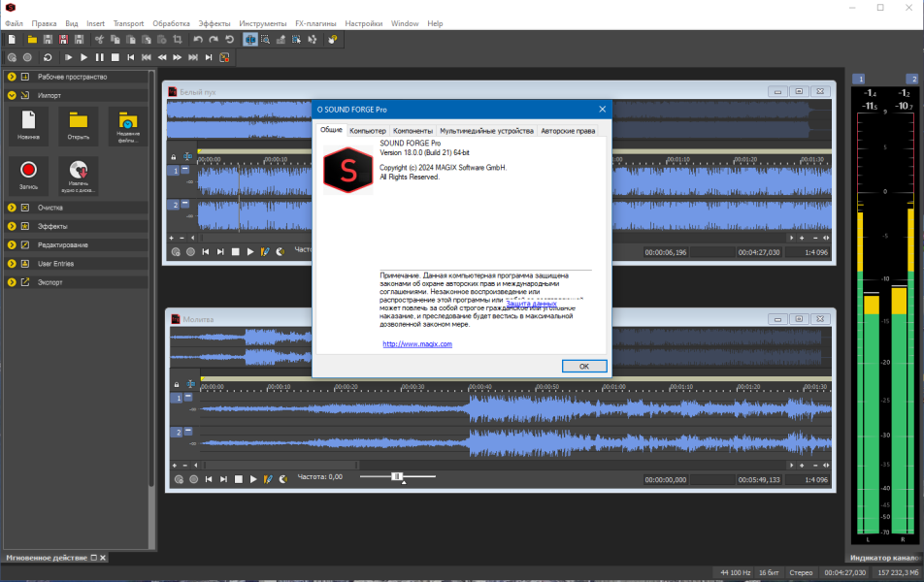The image size is (924, 582).
Task: Open a file using the toolbar folder icon
Action: pos(32,40)
